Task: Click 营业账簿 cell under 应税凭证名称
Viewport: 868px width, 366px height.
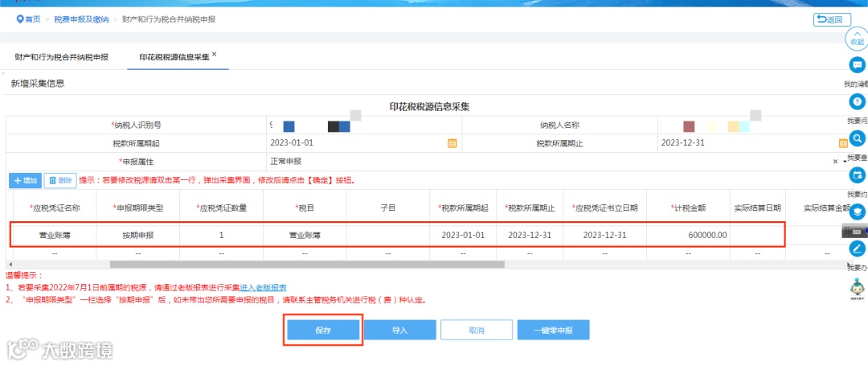Action: (55, 235)
